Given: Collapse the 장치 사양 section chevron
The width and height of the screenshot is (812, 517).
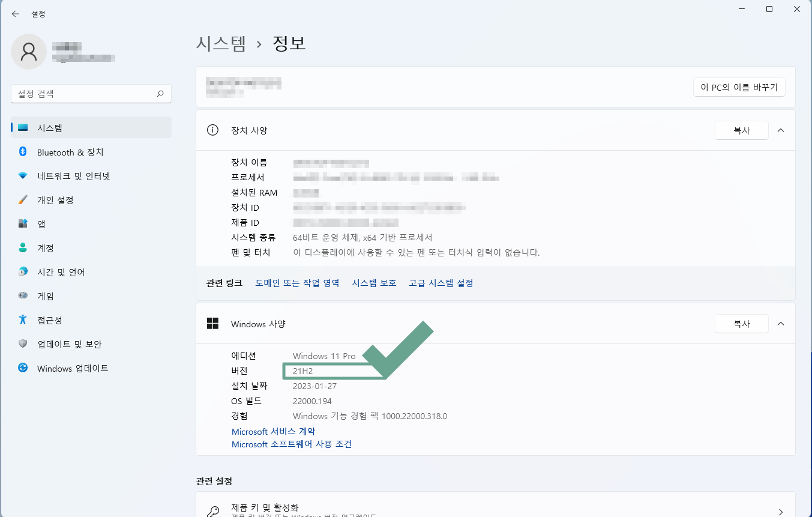Looking at the screenshot, I should click(780, 130).
